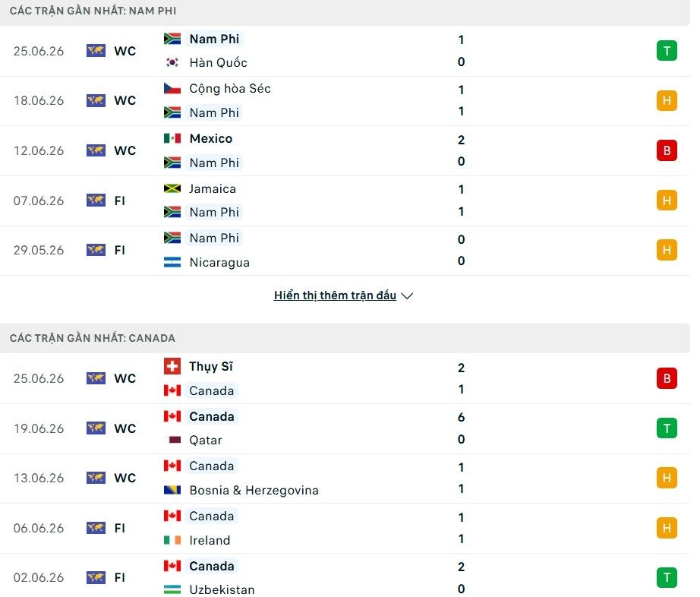This screenshot has height=597, width=700.
Task: Click the Bosnia & Herzegovina flag icon
Action: pyautogui.click(x=172, y=490)
